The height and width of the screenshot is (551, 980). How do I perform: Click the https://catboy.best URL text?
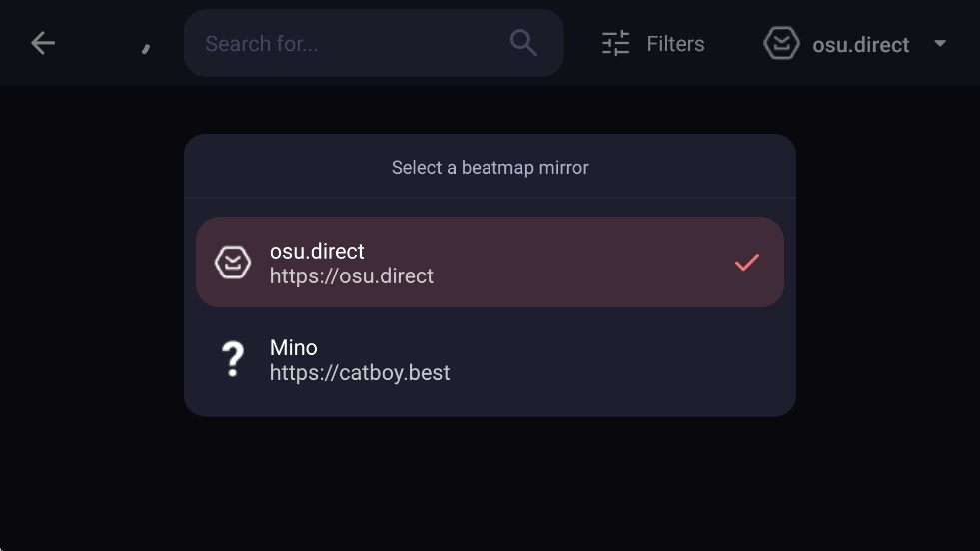coord(360,373)
